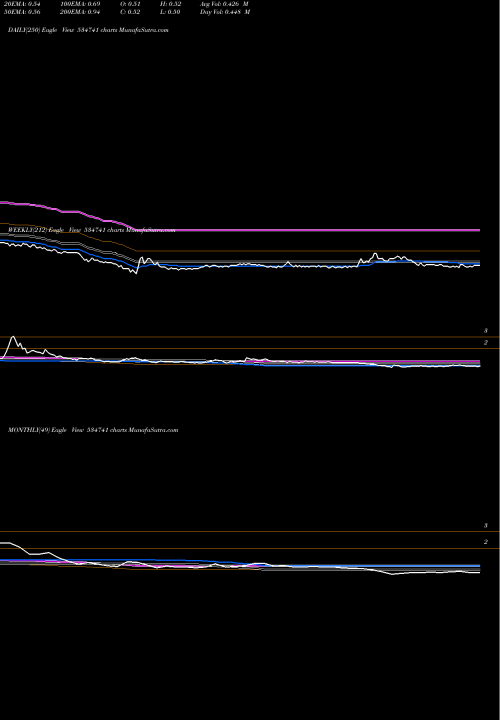The image size is (500, 720).
Task: Select the low price L: 0.50
Action: coord(170,12)
